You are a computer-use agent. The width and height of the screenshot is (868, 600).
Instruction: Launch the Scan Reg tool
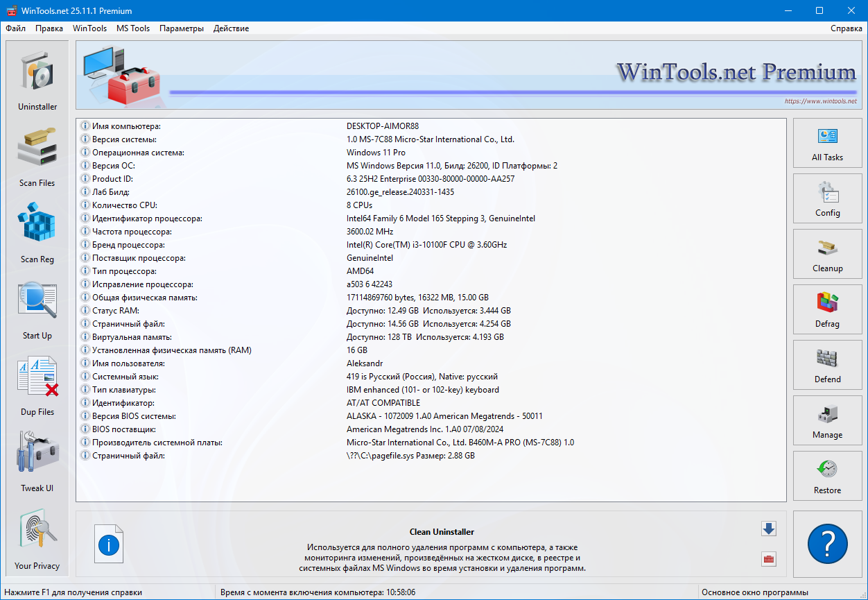(x=37, y=232)
